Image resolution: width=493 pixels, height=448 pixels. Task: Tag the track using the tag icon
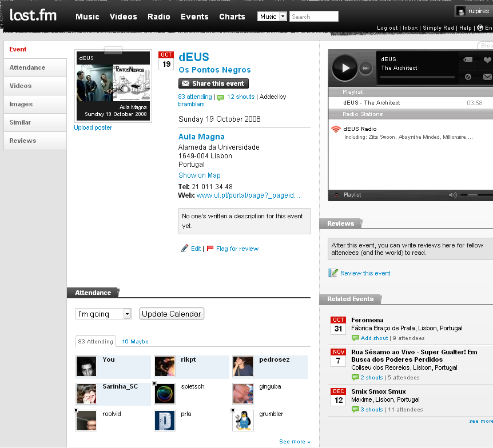coord(468,59)
